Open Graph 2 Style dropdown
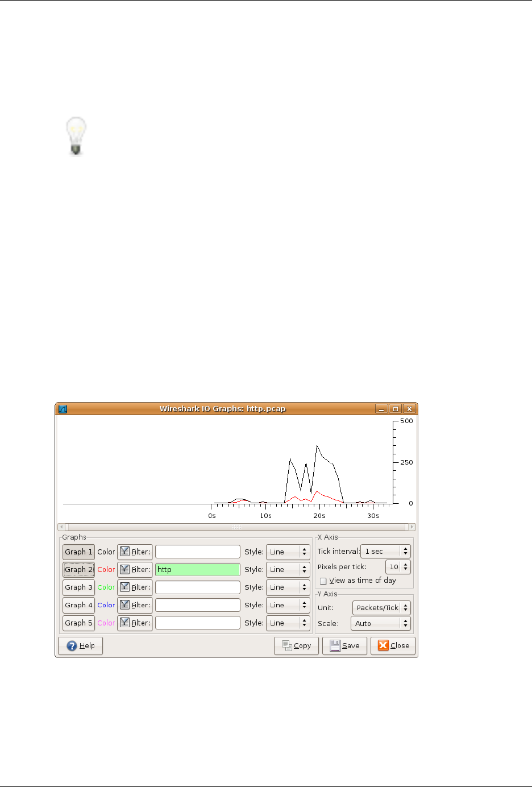Image resolution: width=532 pixels, height=787 pixels. pyautogui.click(x=288, y=569)
